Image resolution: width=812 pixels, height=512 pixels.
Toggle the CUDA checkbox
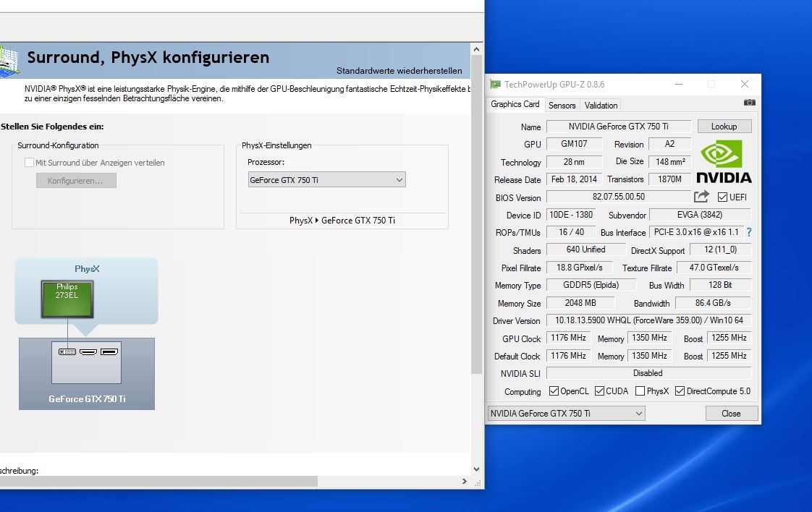tap(600, 391)
